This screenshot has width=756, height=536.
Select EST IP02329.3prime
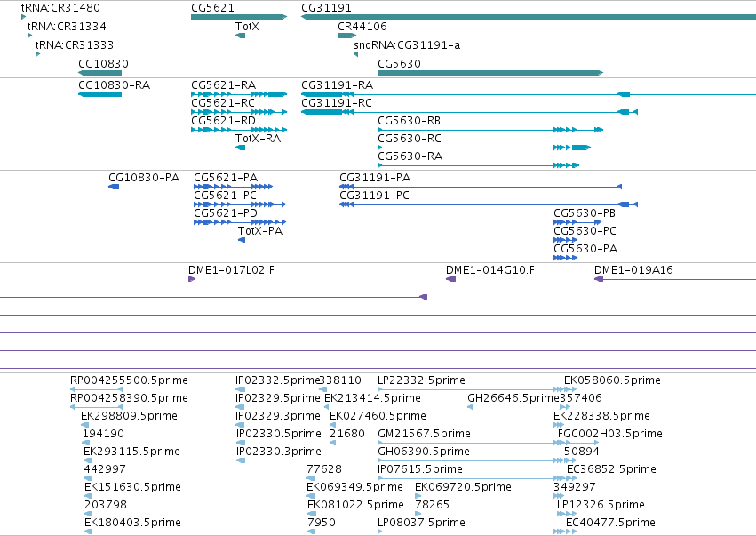[x=240, y=426]
